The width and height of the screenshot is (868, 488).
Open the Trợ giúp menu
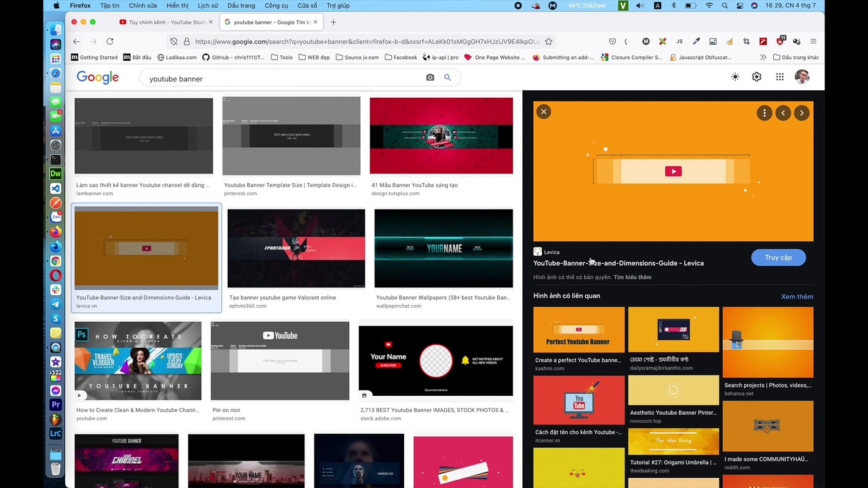tap(338, 5)
